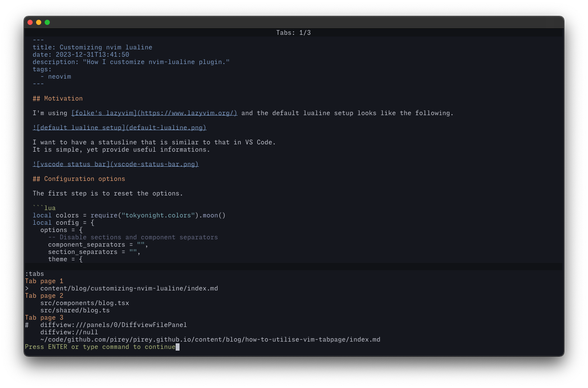The width and height of the screenshot is (588, 388).
Task: Click the "theme = {" line
Action: [65, 259]
